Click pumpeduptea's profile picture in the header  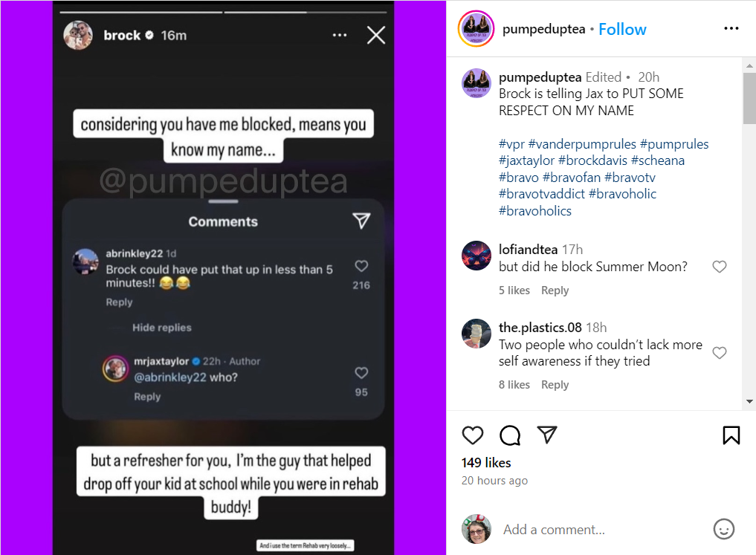pyautogui.click(x=476, y=29)
